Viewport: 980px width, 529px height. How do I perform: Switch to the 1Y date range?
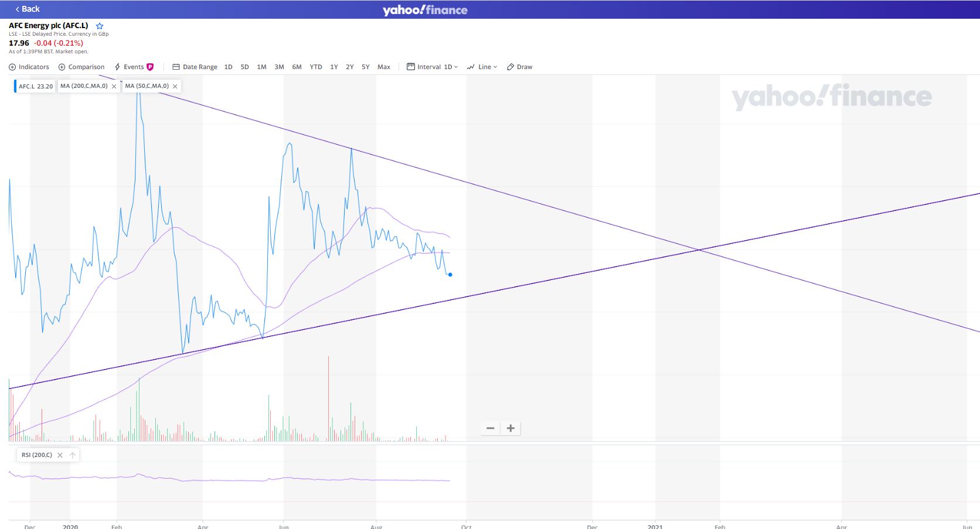334,67
